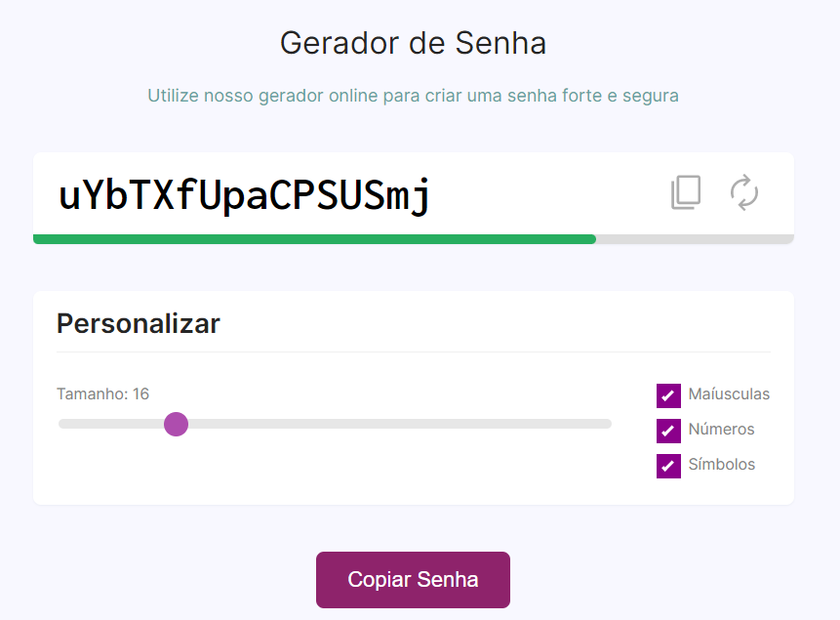Click the purple Tamanho slider handle
The width and height of the screenshot is (840, 620).
(x=177, y=424)
